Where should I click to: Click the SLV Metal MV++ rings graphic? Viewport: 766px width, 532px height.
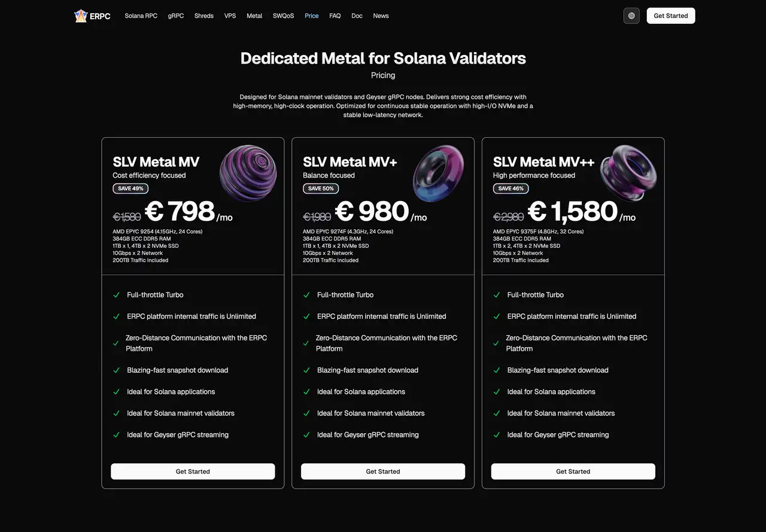(628, 173)
